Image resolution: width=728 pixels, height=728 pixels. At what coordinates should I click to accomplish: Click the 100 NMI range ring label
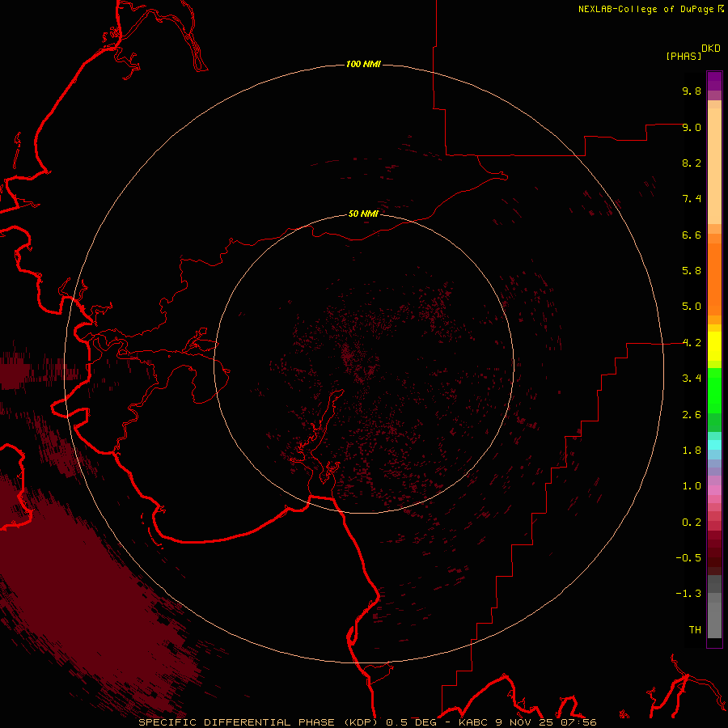(363, 64)
